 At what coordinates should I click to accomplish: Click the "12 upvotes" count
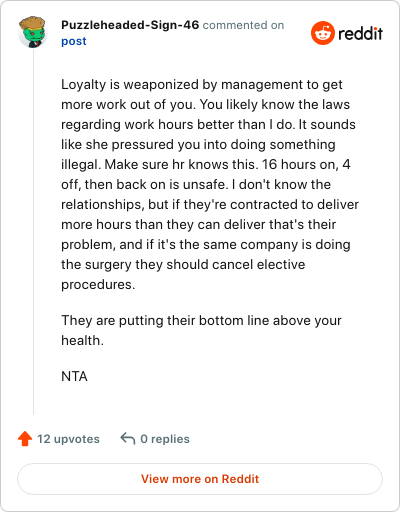point(68,439)
